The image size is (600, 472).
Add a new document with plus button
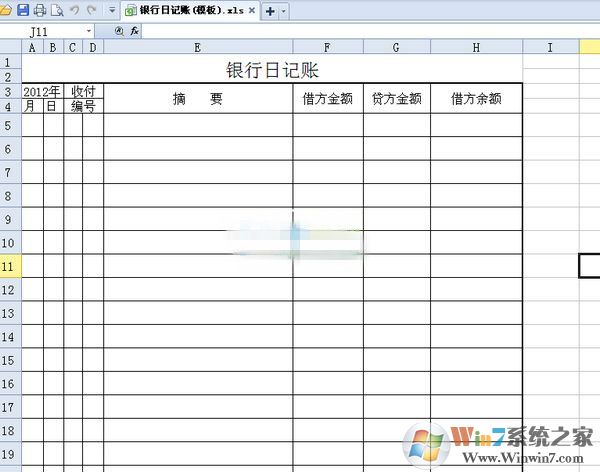(270, 11)
